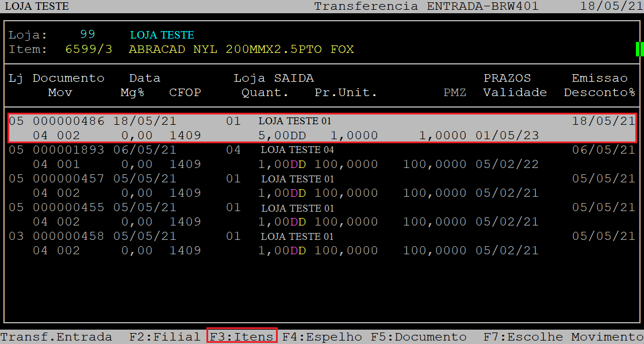The image size is (644, 344).
Task: Select document 000000458 from Lj 03
Action: pyautogui.click(x=68, y=236)
